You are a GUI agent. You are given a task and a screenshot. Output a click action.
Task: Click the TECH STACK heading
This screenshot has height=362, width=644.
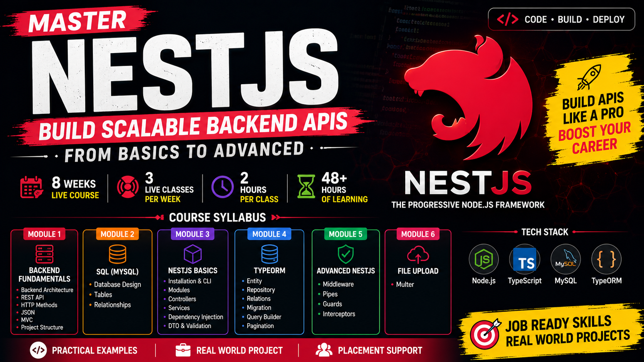pos(545,232)
